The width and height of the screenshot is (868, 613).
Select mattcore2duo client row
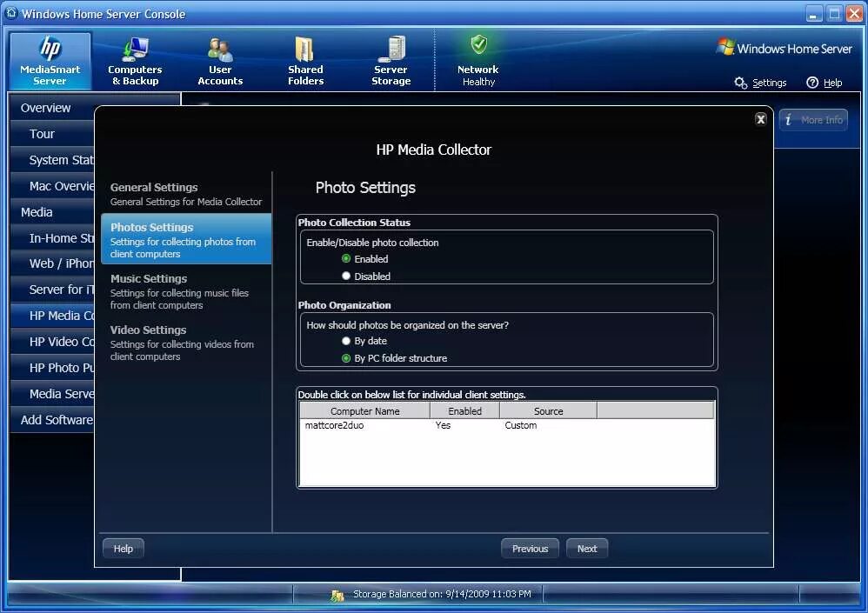(x=506, y=425)
